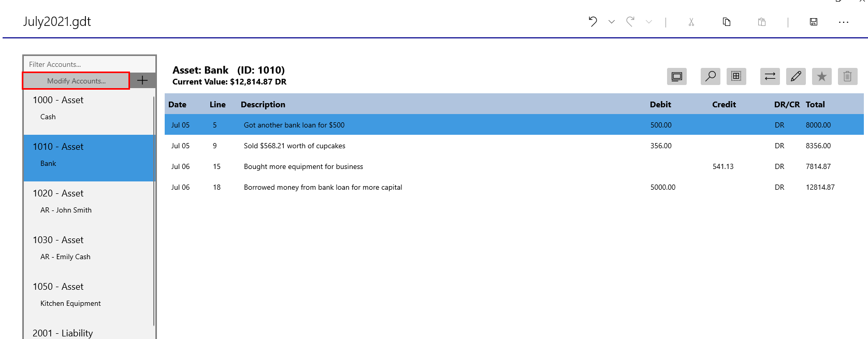Click debit value 500.00
Viewport: 868px width, 339px height.
click(x=661, y=125)
